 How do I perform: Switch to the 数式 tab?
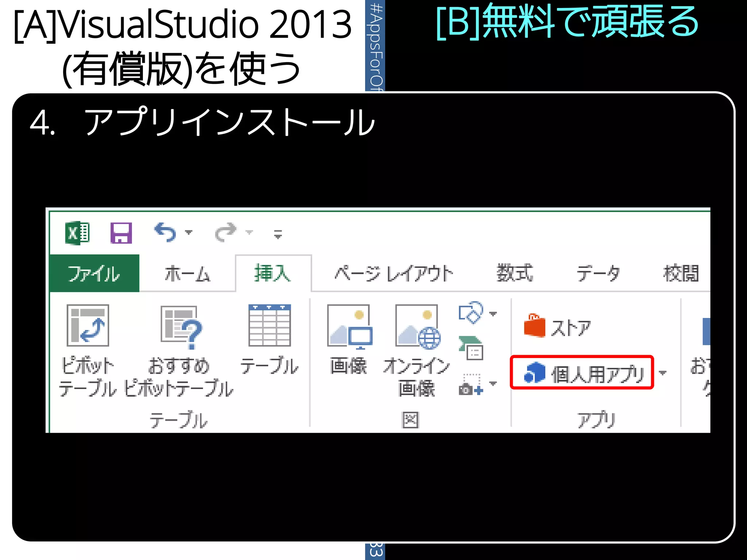(x=515, y=273)
